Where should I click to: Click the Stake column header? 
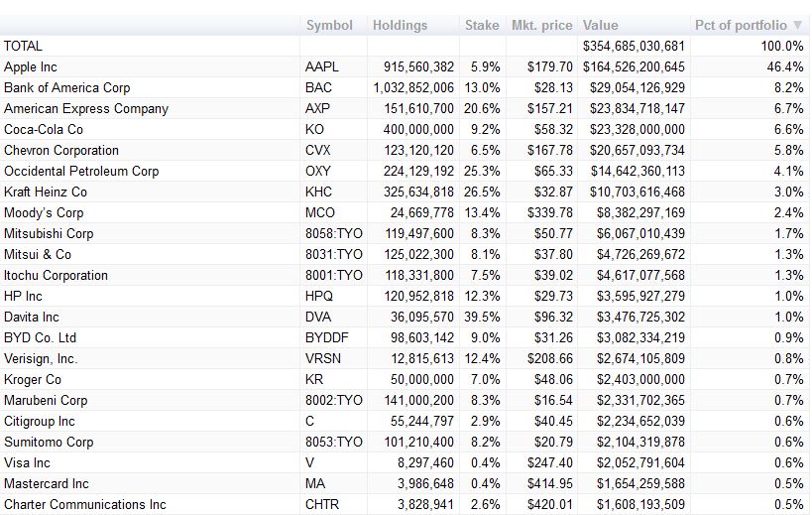pos(482,25)
